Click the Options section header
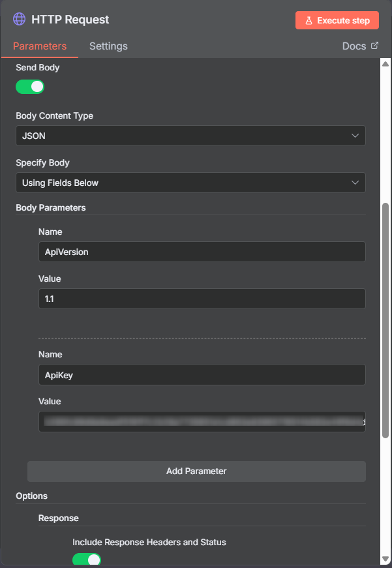Screen dimensions: 392x568 (x=32, y=496)
